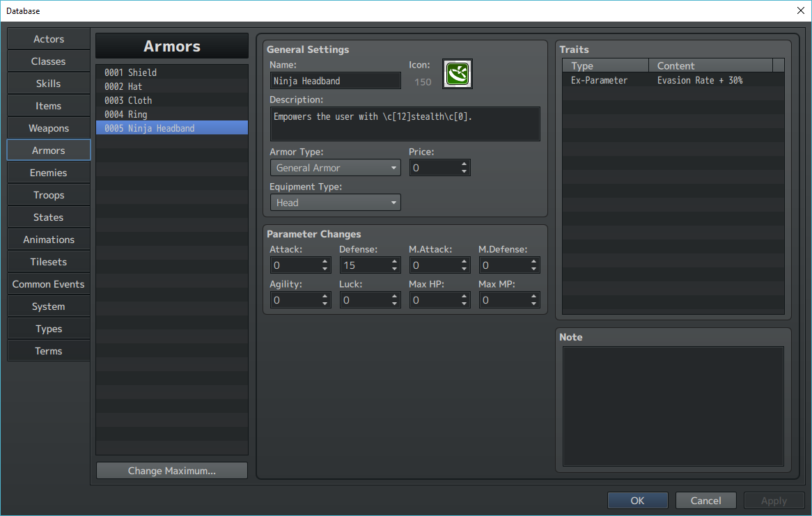Increase the Agility stepper value
The width and height of the screenshot is (812, 516).
(325, 297)
